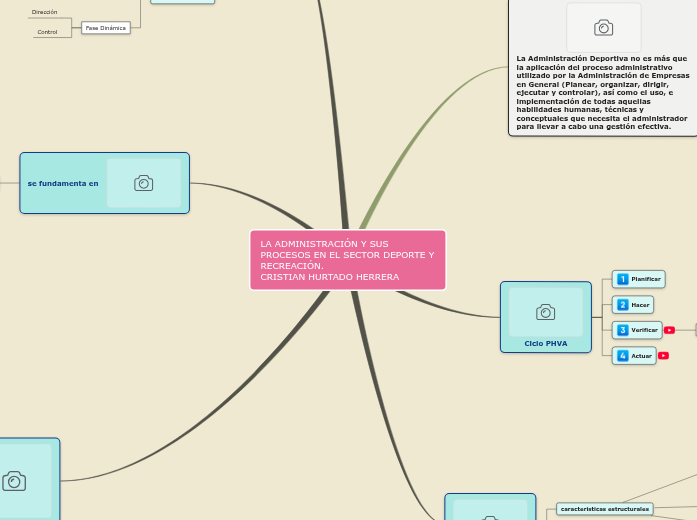This screenshot has height=520, width=697.
Task: Open the camera placeholder above the Administración Deportiva text
Action: (x=603, y=28)
